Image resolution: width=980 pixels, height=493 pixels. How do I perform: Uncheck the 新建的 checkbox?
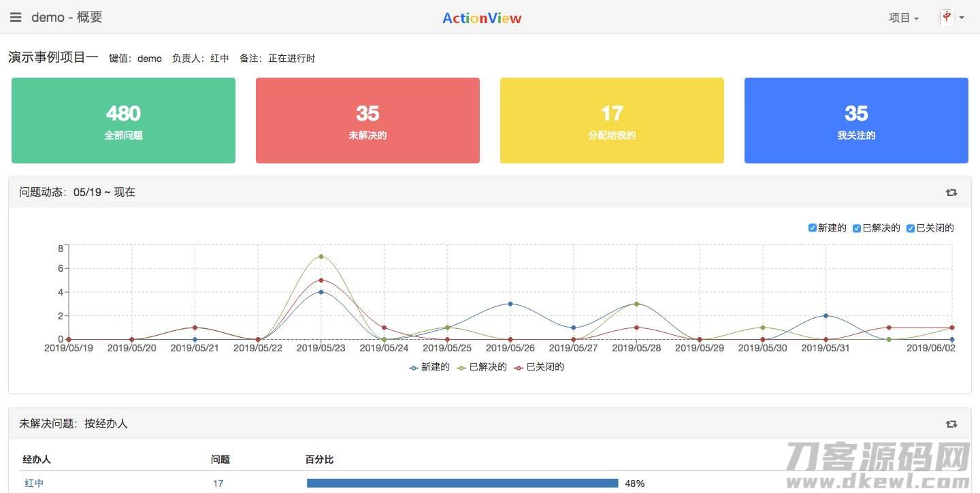coord(812,228)
